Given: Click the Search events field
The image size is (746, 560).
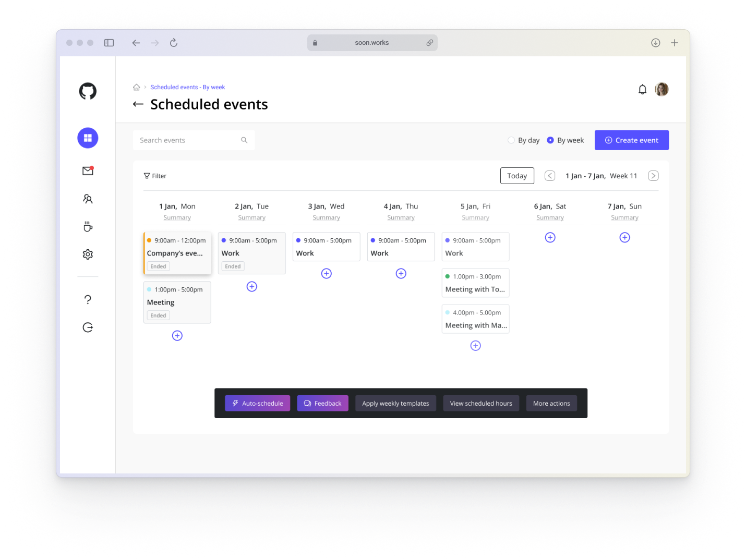Looking at the screenshot, I should (x=188, y=140).
